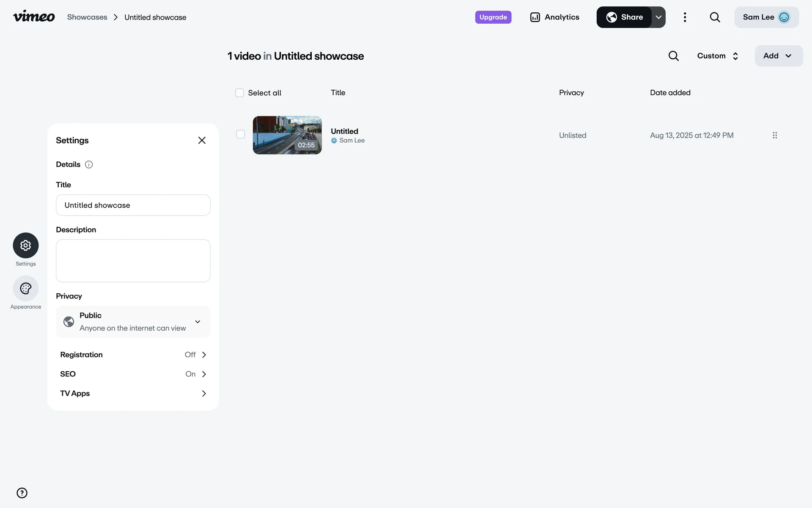Image resolution: width=812 pixels, height=508 pixels.
Task: Open the Add dropdown
Action: click(778, 56)
